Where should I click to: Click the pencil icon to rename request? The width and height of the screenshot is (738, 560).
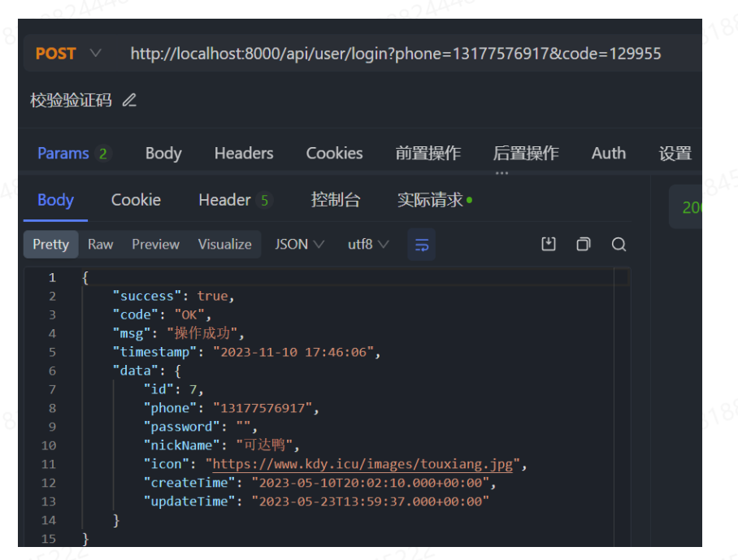pos(129,101)
